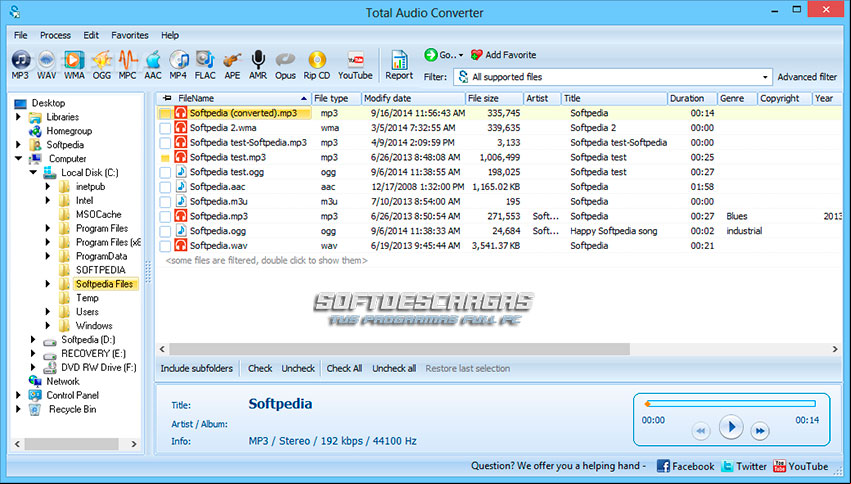Open the Facebook link icon
This screenshot has height=484, width=851.
click(663, 466)
